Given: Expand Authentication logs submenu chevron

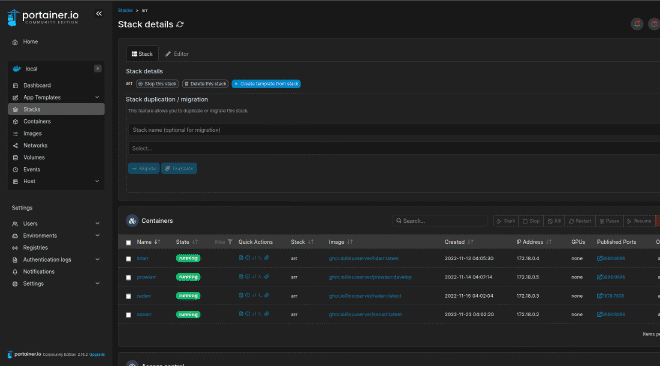Looking at the screenshot, I should pyautogui.click(x=97, y=260).
